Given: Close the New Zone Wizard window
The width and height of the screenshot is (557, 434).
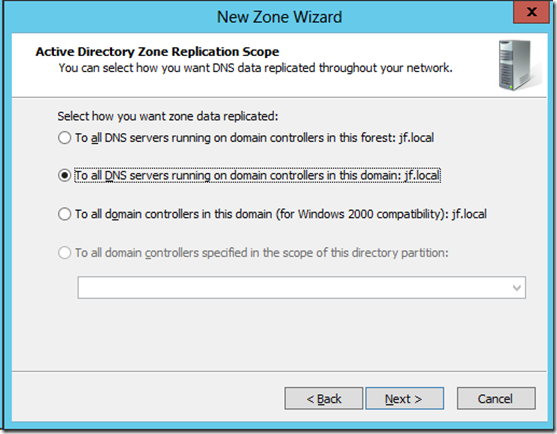Looking at the screenshot, I should click(531, 12).
